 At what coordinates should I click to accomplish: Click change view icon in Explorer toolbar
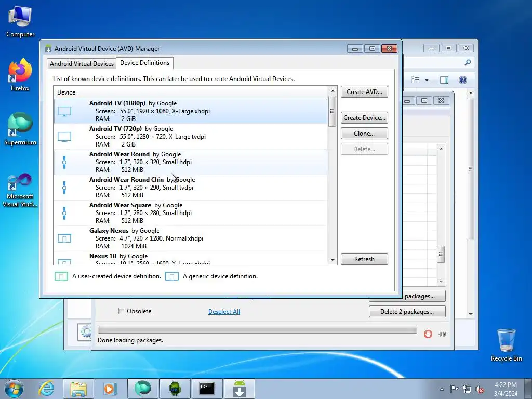point(416,79)
